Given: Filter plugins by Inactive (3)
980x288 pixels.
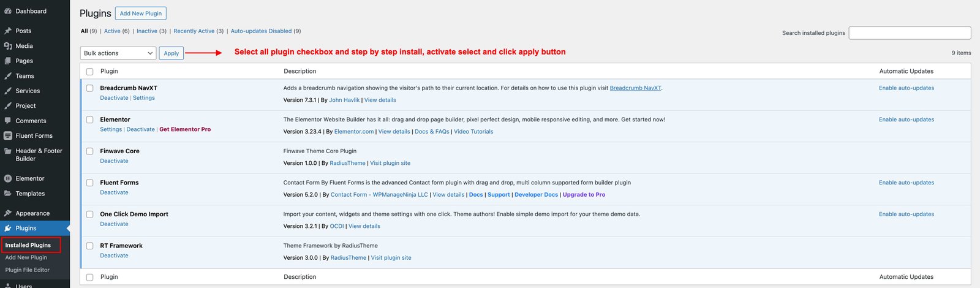Looking at the screenshot, I should click(151, 31).
